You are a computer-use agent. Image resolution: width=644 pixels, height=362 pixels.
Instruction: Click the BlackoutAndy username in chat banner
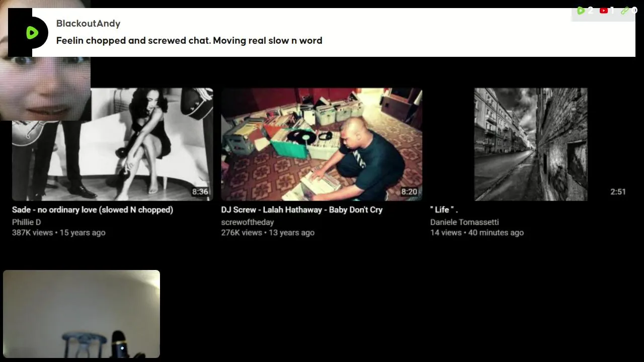tap(88, 24)
